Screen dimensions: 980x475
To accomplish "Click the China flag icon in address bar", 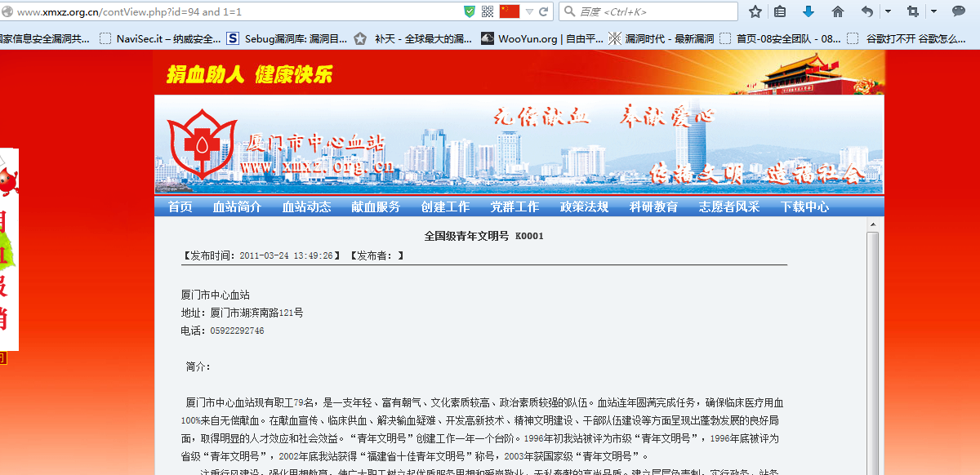I will tap(510, 11).
